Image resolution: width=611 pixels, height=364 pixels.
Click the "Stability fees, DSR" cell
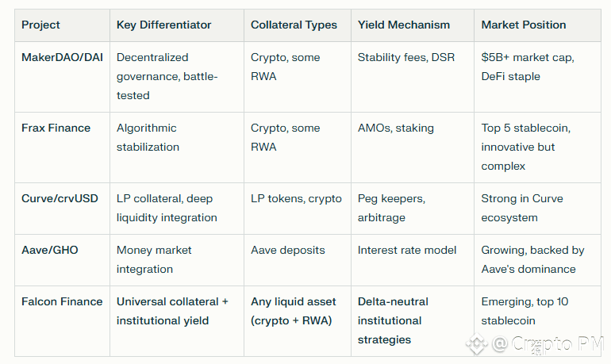pos(406,57)
